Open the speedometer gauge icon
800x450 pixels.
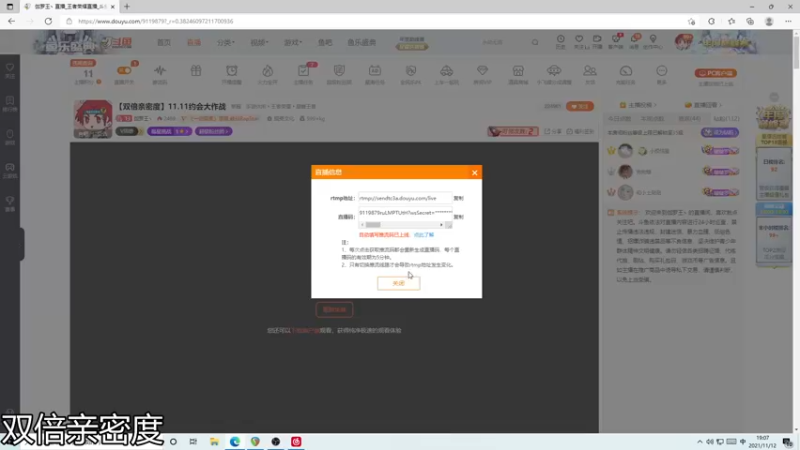626,71
